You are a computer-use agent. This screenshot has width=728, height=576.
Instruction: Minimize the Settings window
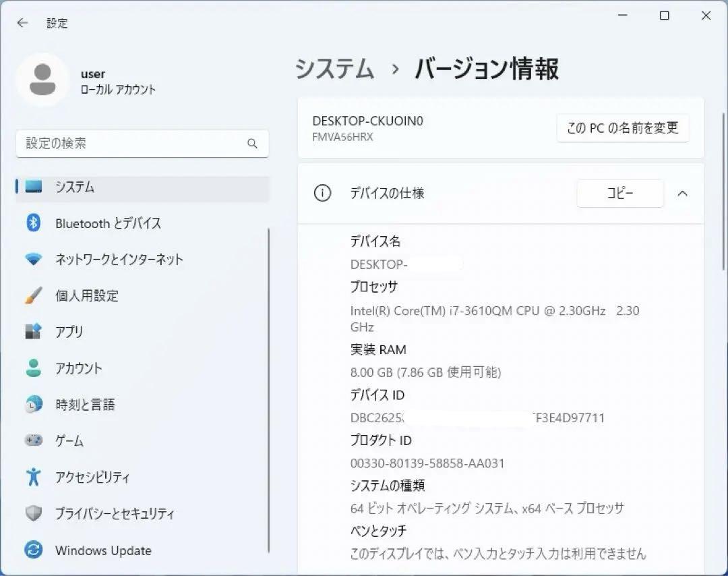point(623,16)
